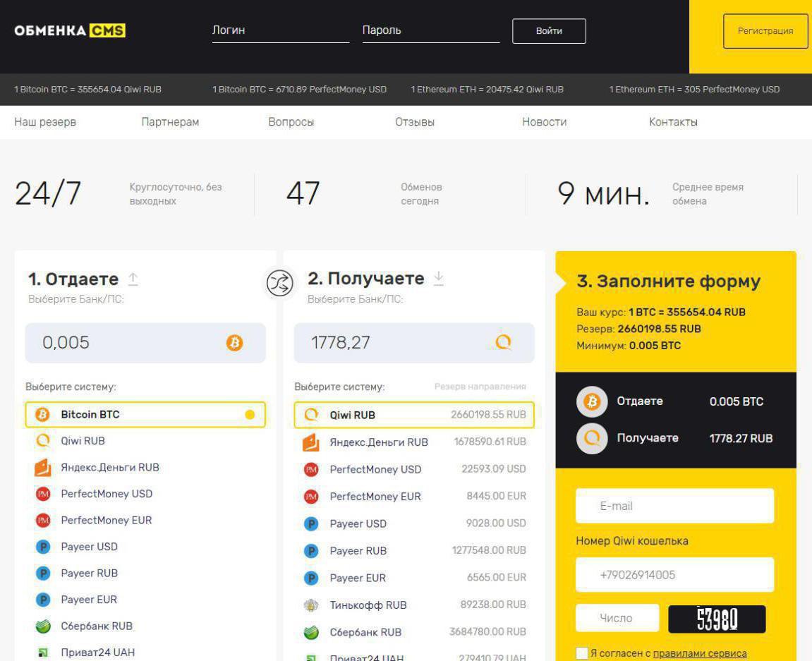
Task: Click the Сбербанк icon in the receive list
Action: tap(310, 632)
